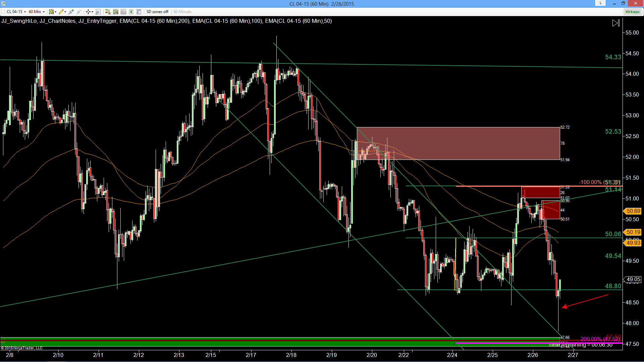Expand the cursor type dropdown arrow

92,12
